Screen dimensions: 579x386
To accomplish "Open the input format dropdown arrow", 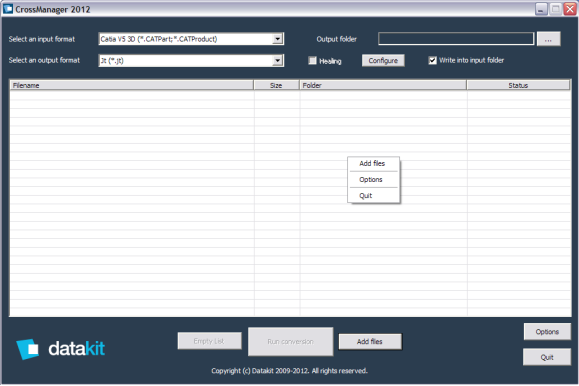I will pos(278,39).
